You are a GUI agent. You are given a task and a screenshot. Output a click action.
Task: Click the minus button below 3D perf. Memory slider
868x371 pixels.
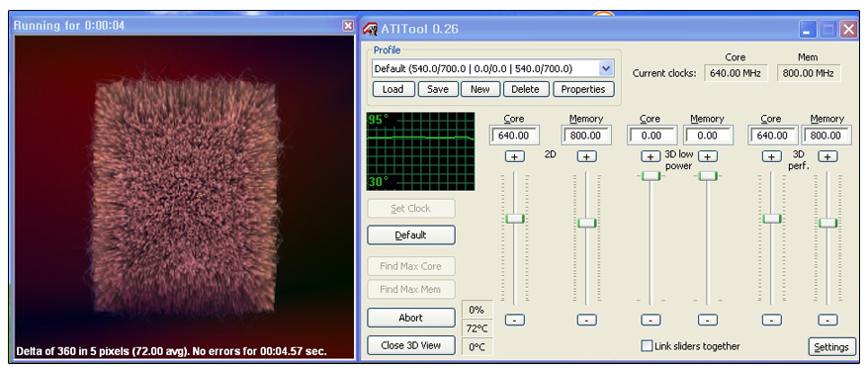pyautogui.click(x=827, y=321)
